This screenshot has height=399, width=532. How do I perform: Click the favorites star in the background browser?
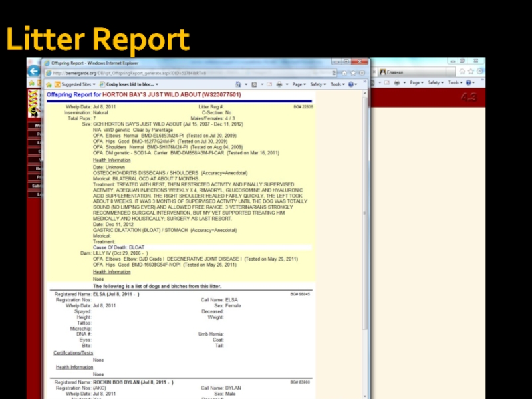point(470,71)
